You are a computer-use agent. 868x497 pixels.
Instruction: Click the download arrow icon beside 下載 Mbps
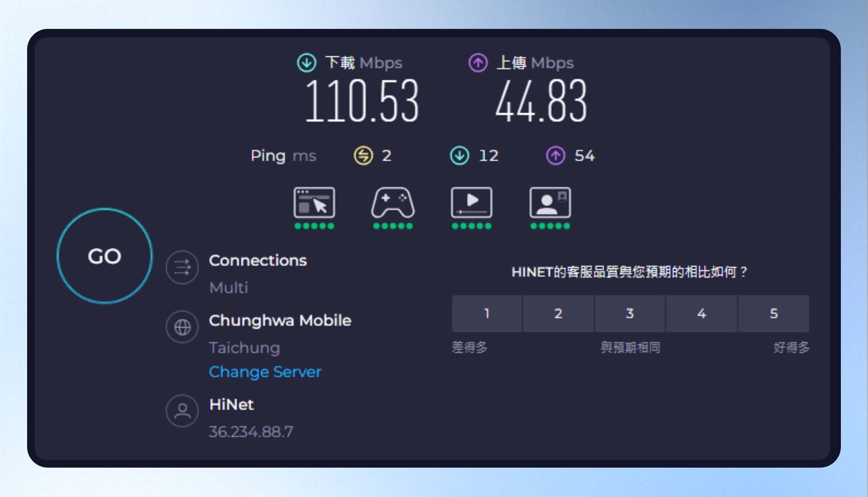tap(307, 63)
